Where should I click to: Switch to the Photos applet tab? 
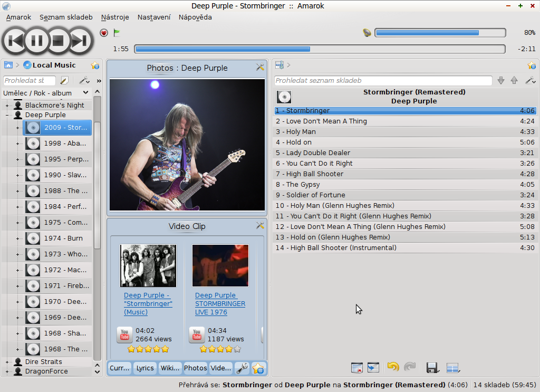point(195,368)
